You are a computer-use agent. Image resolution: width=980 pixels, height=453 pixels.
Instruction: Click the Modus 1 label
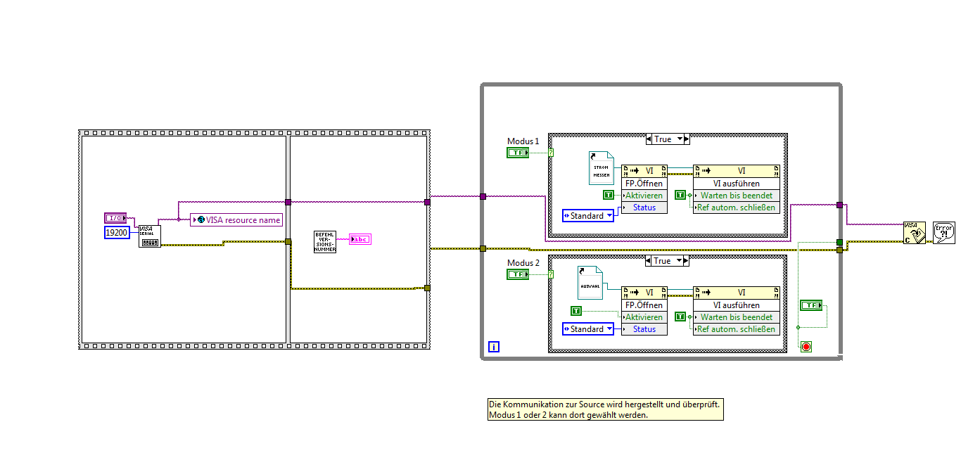click(523, 141)
